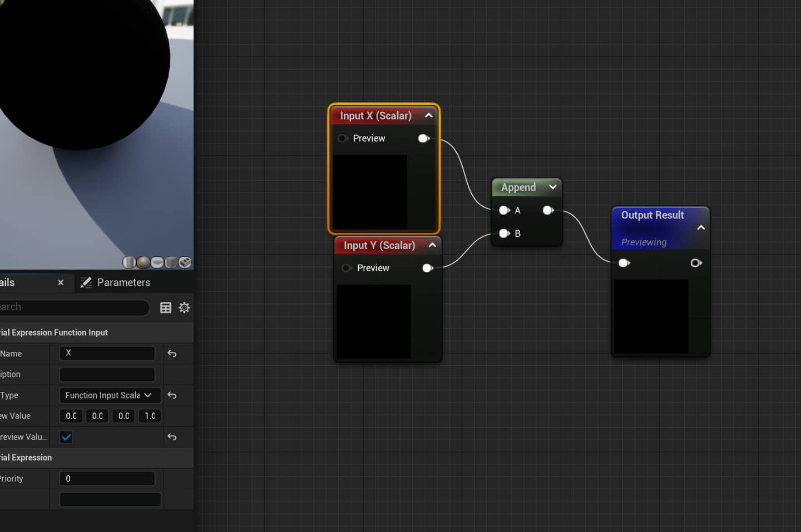Collapse the Input X node preview

429,116
